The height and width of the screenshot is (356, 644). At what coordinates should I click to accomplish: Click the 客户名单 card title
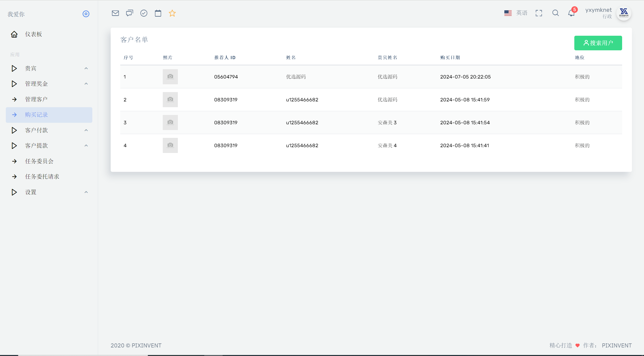pyautogui.click(x=134, y=40)
